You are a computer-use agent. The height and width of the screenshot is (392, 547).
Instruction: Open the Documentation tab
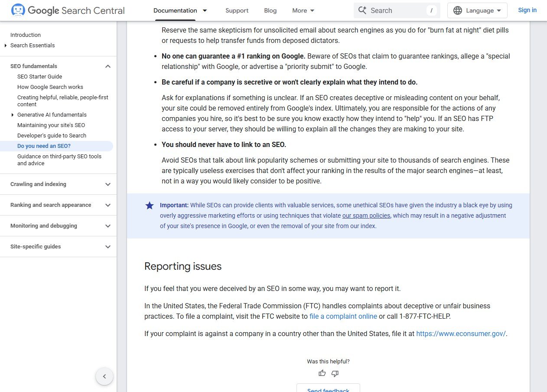(175, 10)
